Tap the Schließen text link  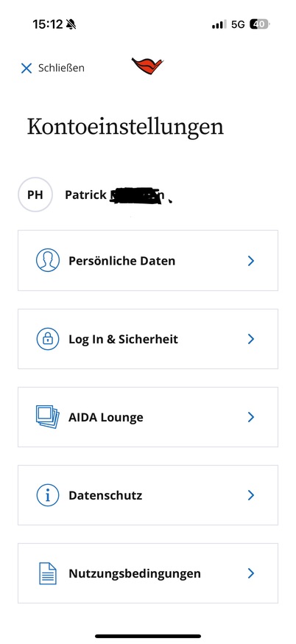pyautogui.click(x=61, y=69)
